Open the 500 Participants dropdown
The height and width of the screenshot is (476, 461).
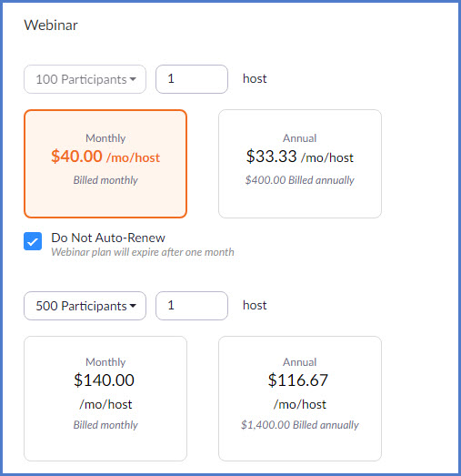point(85,306)
